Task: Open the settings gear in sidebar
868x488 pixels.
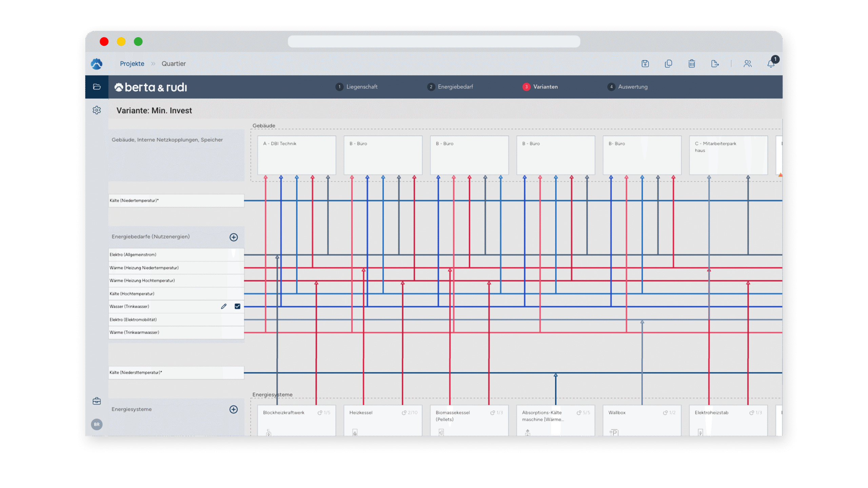Action: 97,110
